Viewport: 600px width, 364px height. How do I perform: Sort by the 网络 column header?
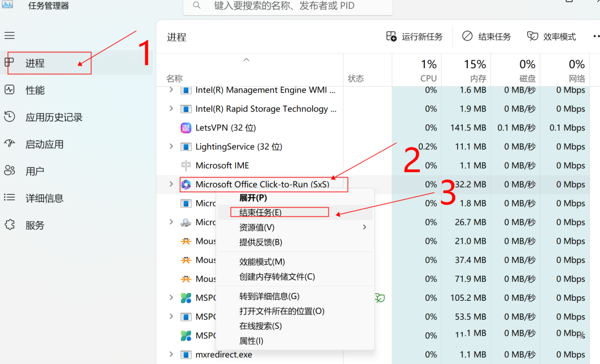click(577, 78)
